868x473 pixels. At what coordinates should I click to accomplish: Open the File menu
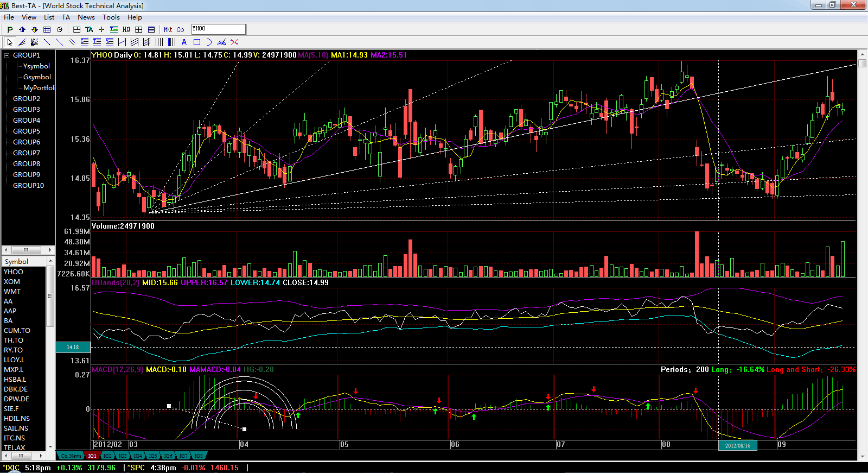9,17
